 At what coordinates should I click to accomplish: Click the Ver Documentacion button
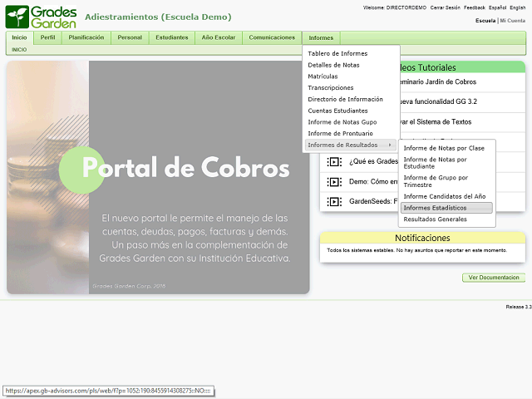[x=494, y=278]
